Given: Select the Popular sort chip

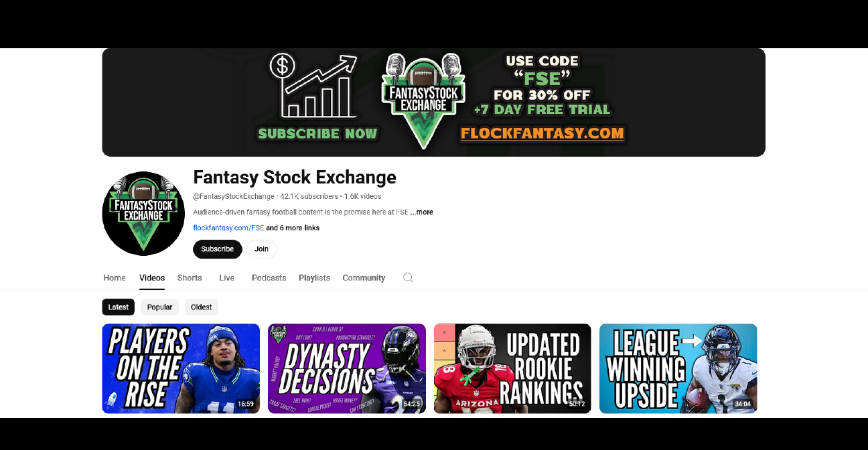Looking at the screenshot, I should (x=159, y=307).
